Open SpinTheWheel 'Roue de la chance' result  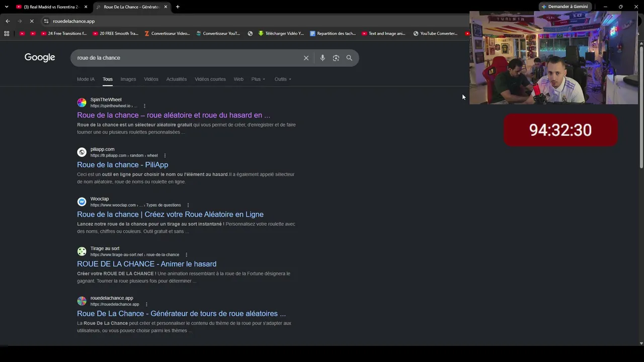click(174, 115)
